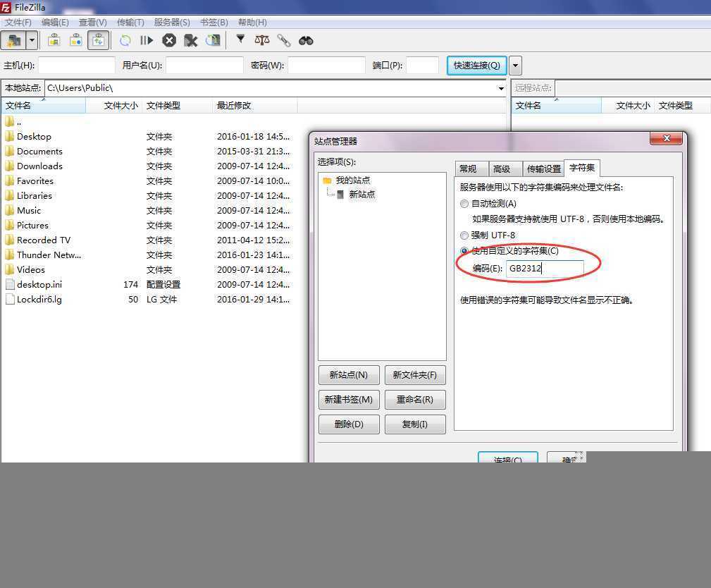Open the 查看(V) menu

click(x=92, y=23)
